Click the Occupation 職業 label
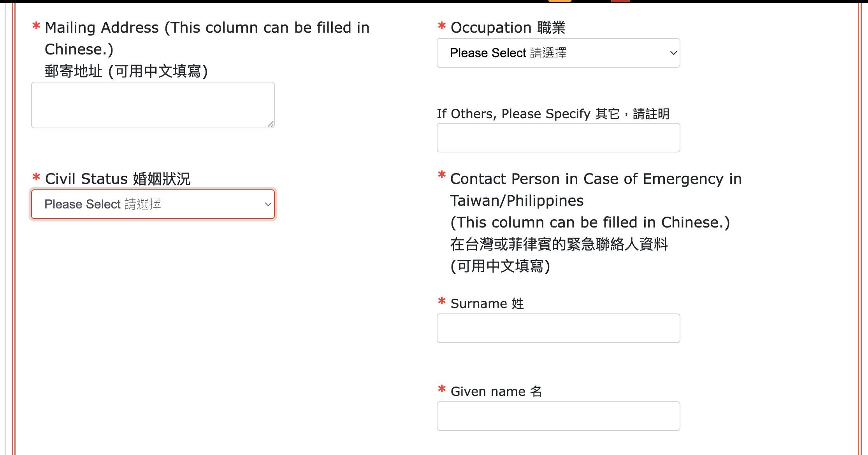Image resolution: width=868 pixels, height=455 pixels. pos(508,28)
